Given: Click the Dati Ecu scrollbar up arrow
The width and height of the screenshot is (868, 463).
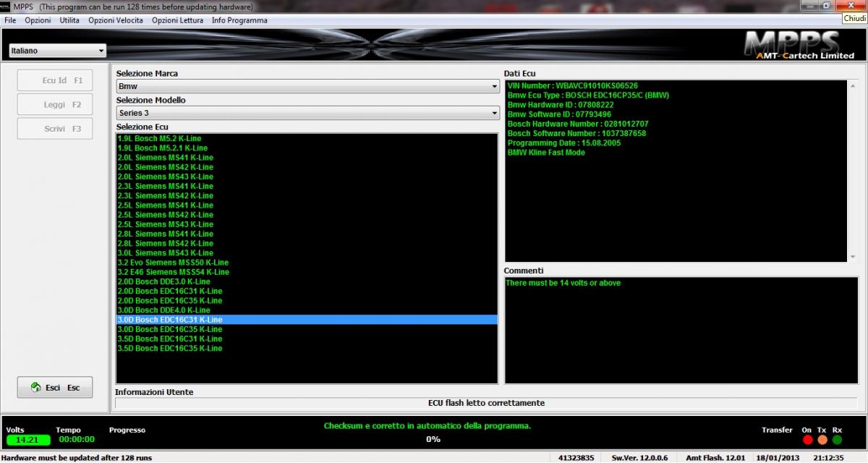Looking at the screenshot, I should point(854,85).
